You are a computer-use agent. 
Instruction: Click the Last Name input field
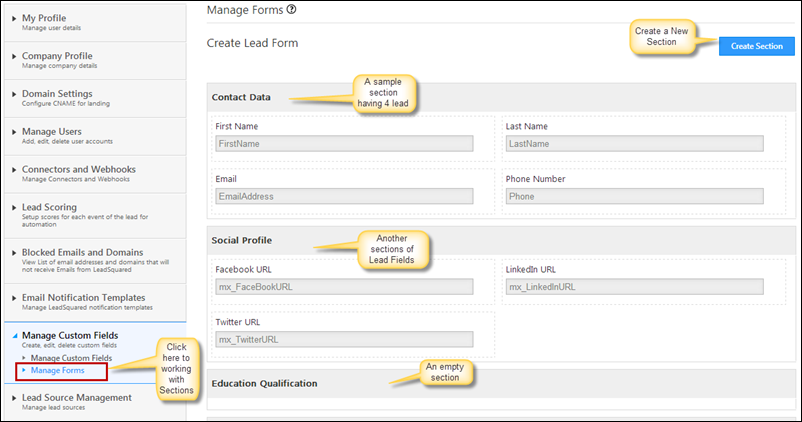coord(634,144)
